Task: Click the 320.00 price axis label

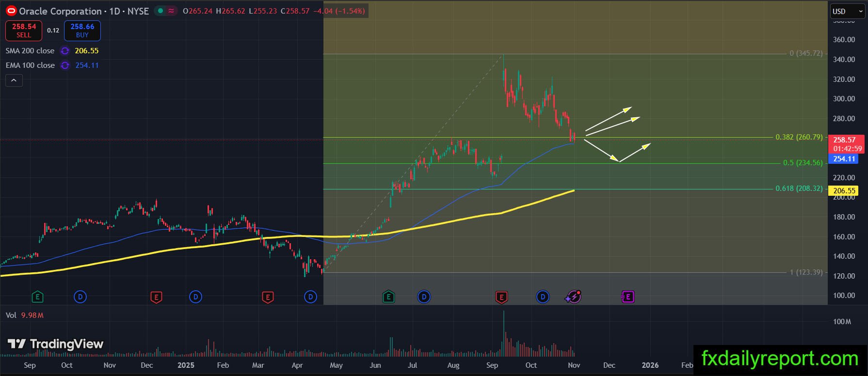Action: 844,79
